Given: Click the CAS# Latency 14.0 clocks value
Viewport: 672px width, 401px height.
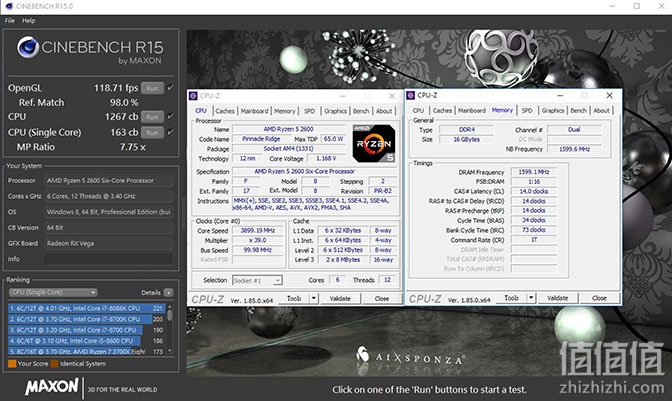Looking at the screenshot, I should [x=534, y=192].
